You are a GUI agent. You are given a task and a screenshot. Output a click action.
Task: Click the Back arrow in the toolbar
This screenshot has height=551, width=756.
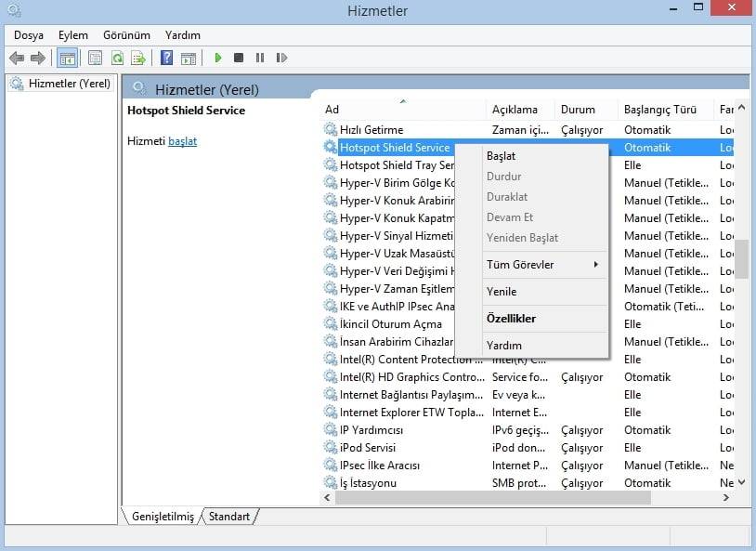click(x=17, y=59)
